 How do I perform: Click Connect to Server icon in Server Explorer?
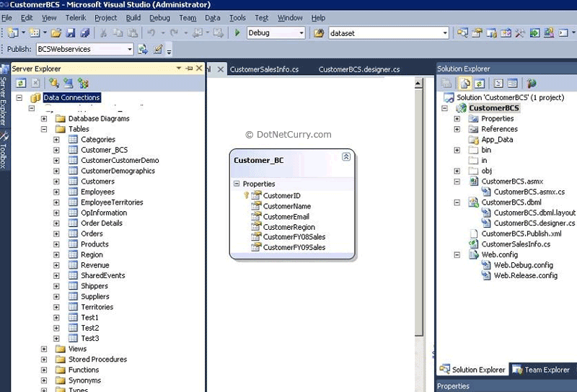click(x=68, y=84)
